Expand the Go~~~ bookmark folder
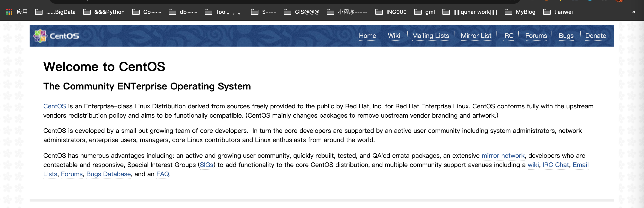The image size is (644, 208). (147, 12)
